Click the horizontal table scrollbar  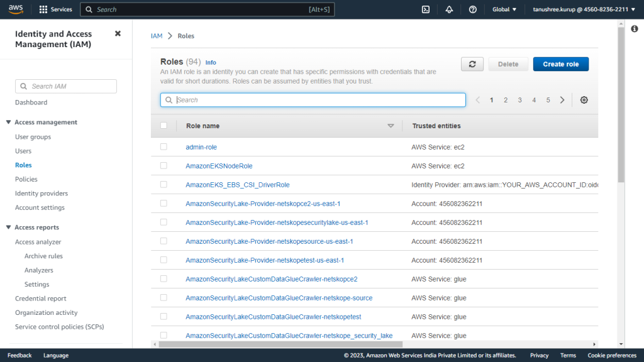click(280, 344)
